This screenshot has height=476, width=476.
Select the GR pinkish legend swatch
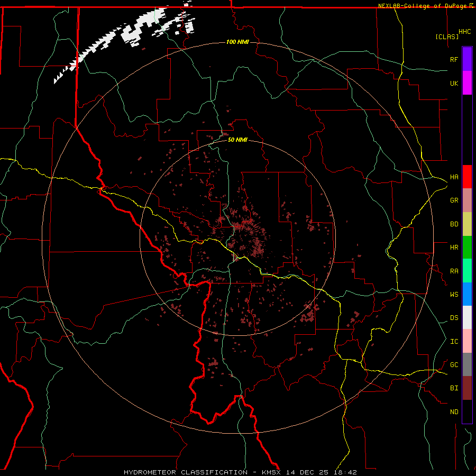tap(467, 200)
